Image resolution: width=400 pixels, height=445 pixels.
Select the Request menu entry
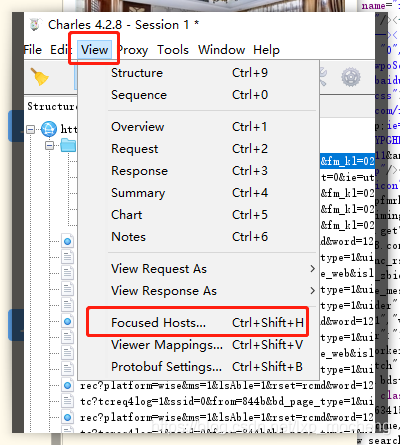click(x=198, y=149)
